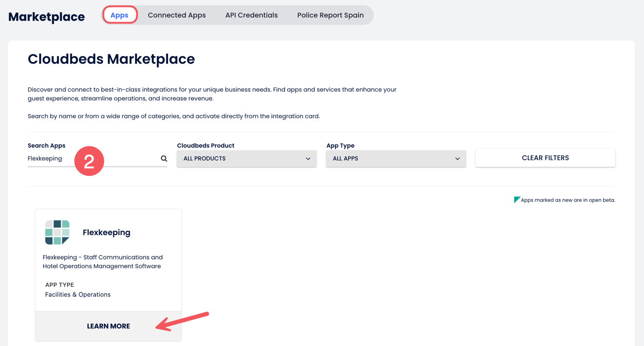Image resolution: width=644 pixels, height=346 pixels.
Task: Go to the API Credentials tab
Action: coord(252,15)
